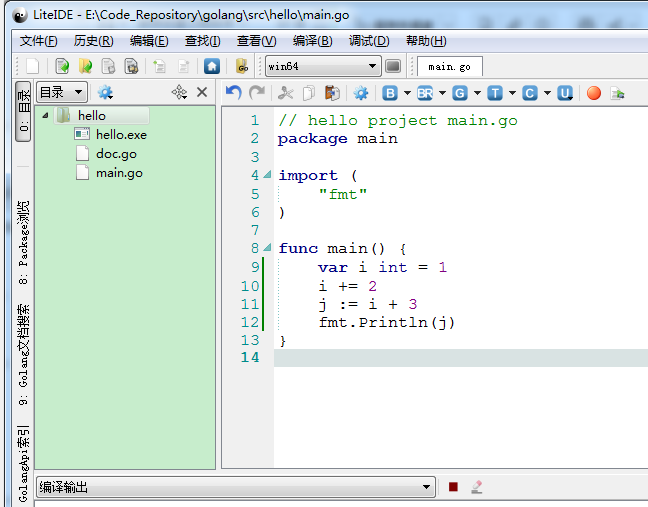648x507 pixels.
Task: Open the LiteIDE yin-yang window icon
Action: point(19,16)
